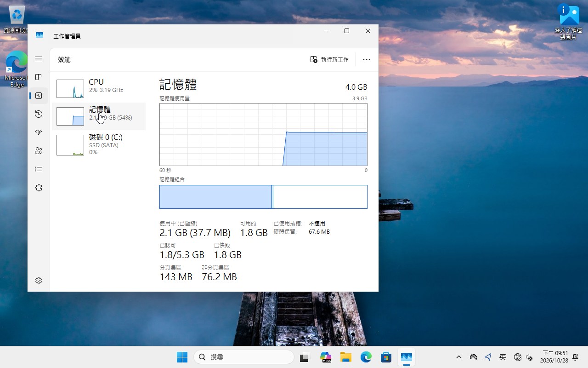Click the 143 MB paged pool value
This screenshot has width=588, height=368.
[176, 277]
